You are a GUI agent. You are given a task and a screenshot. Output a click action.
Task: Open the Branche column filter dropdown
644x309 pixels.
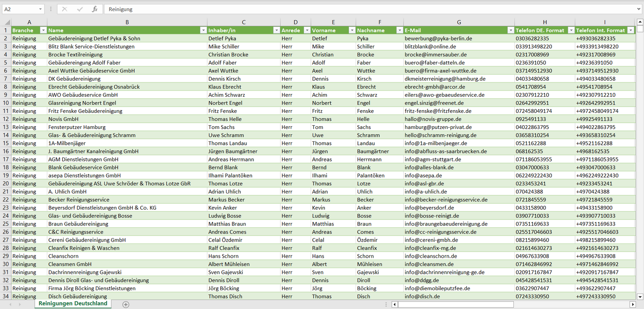43,30
